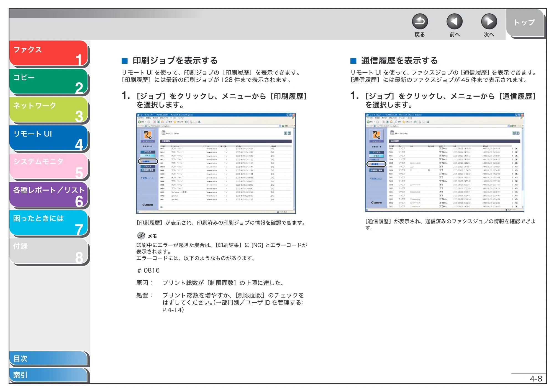Click the 戻る (back) round icon
The height and width of the screenshot is (392, 554).
[x=420, y=22]
